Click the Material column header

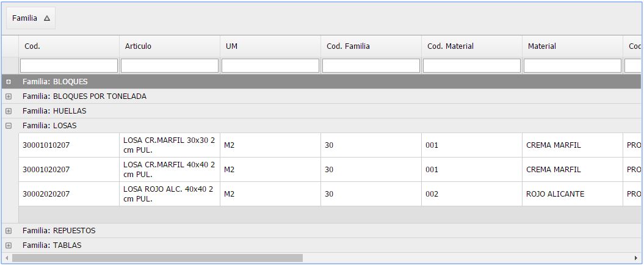click(x=572, y=46)
